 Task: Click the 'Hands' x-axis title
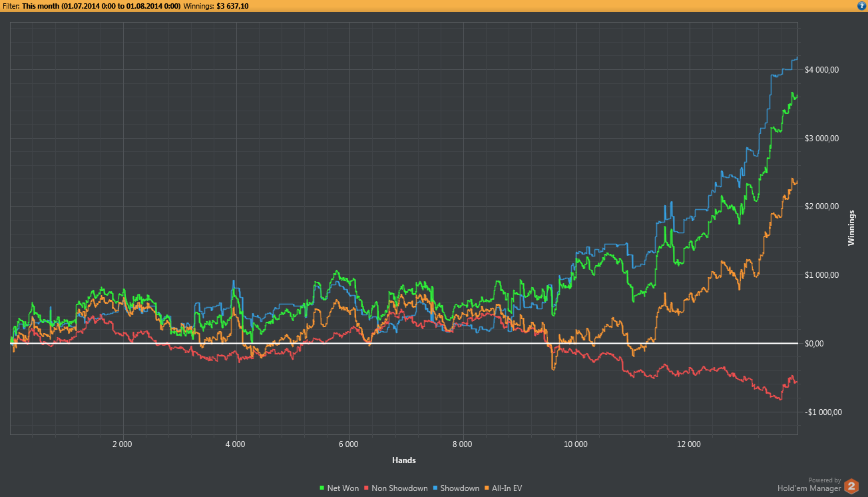pos(404,460)
